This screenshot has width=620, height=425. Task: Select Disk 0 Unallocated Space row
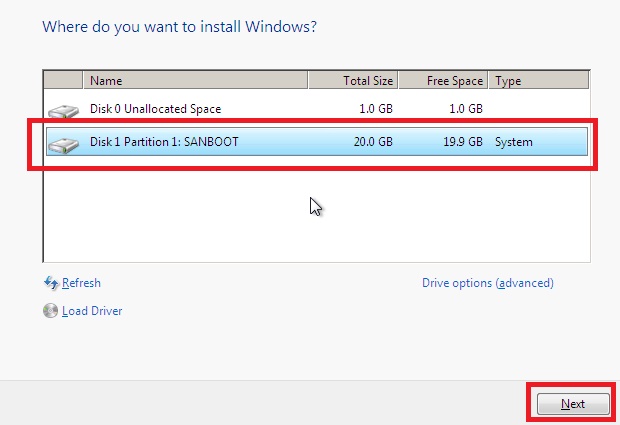[317, 109]
